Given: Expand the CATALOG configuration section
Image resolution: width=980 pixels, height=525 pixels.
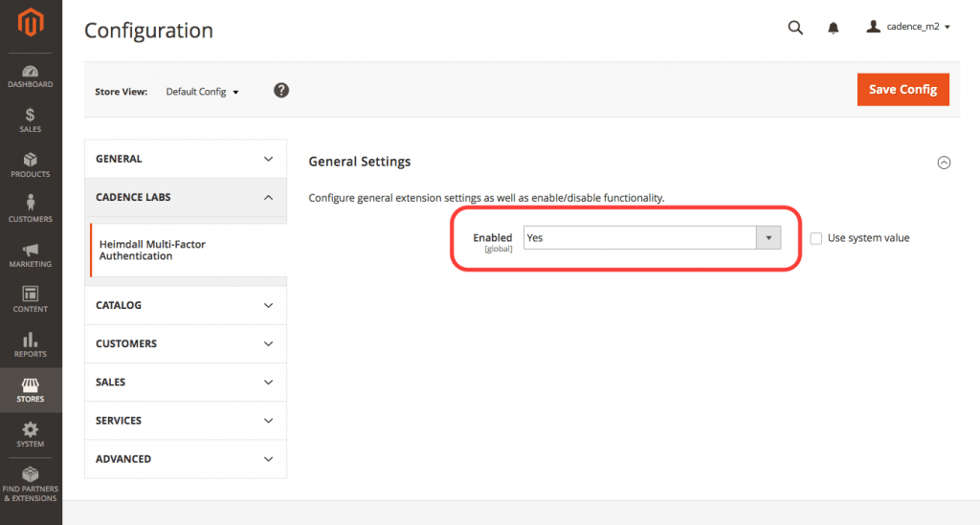Looking at the screenshot, I should pyautogui.click(x=186, y=305).
